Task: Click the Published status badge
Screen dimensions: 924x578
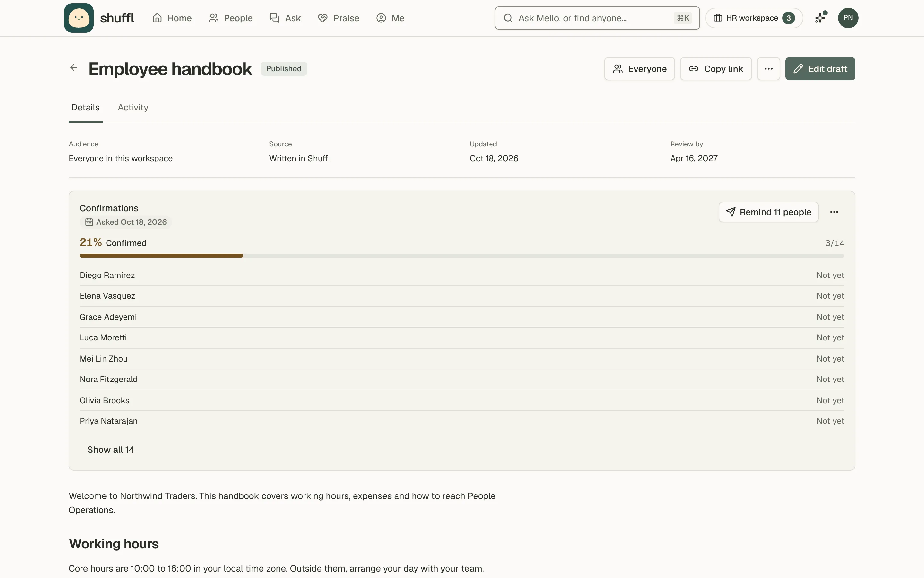Action: pos(284,69)
